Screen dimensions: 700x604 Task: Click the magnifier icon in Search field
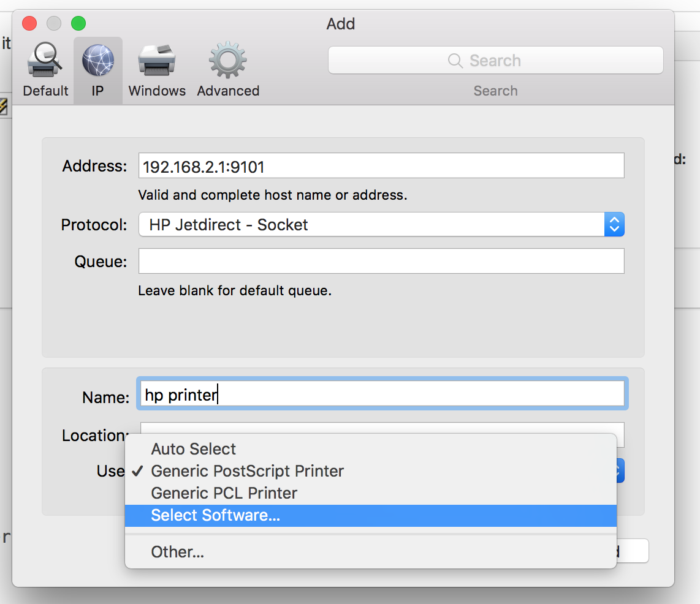click(455, 61)
